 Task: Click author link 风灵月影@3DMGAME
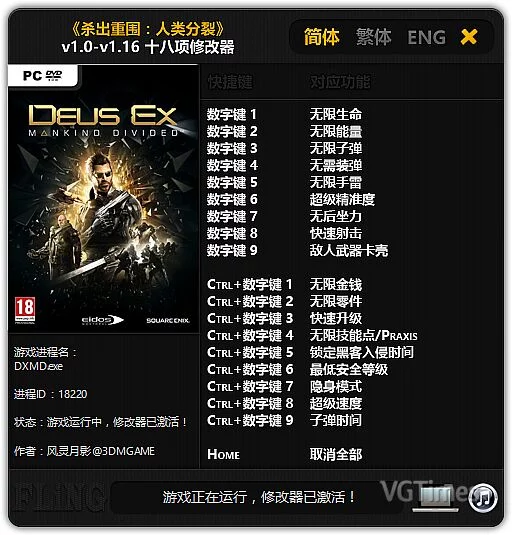coord(101,451)
